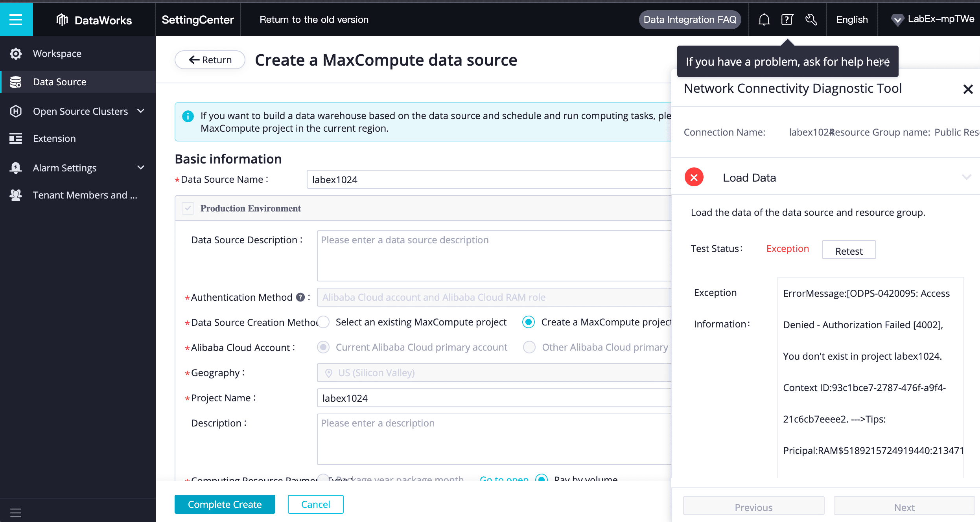Click the Tenant Members people icon
Image resolution: width=980 pixels, height=522 pixels.
pos(16,195)
